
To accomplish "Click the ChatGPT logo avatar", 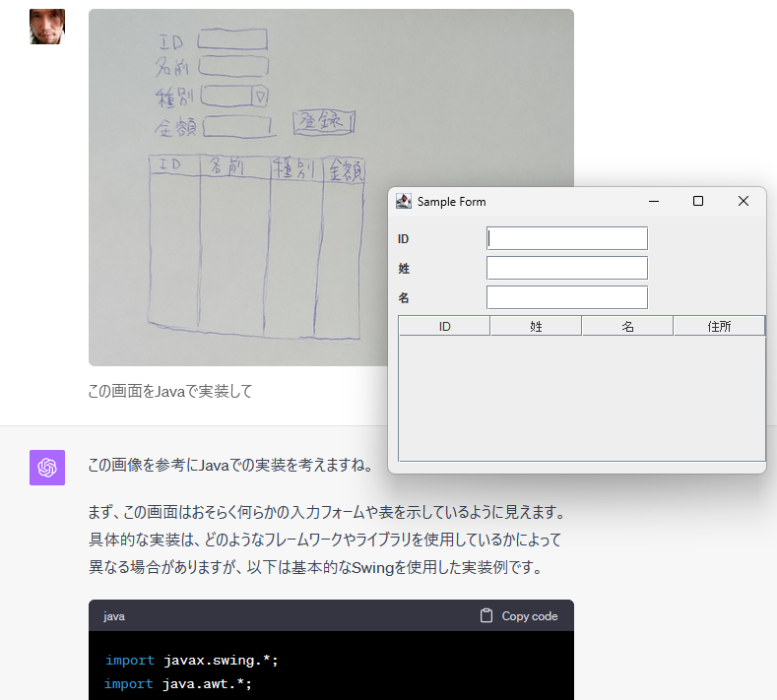I will pyautogui.click(x=47, y=468).
